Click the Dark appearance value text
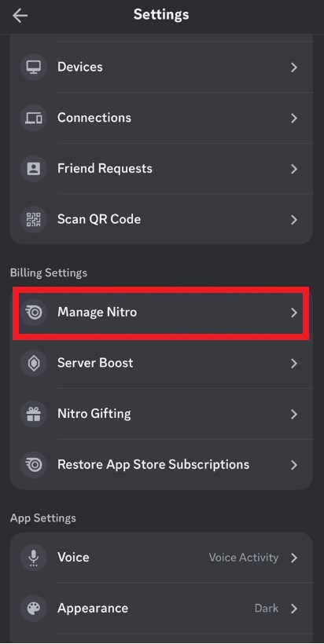324x644 pixels. coord(267,609)
